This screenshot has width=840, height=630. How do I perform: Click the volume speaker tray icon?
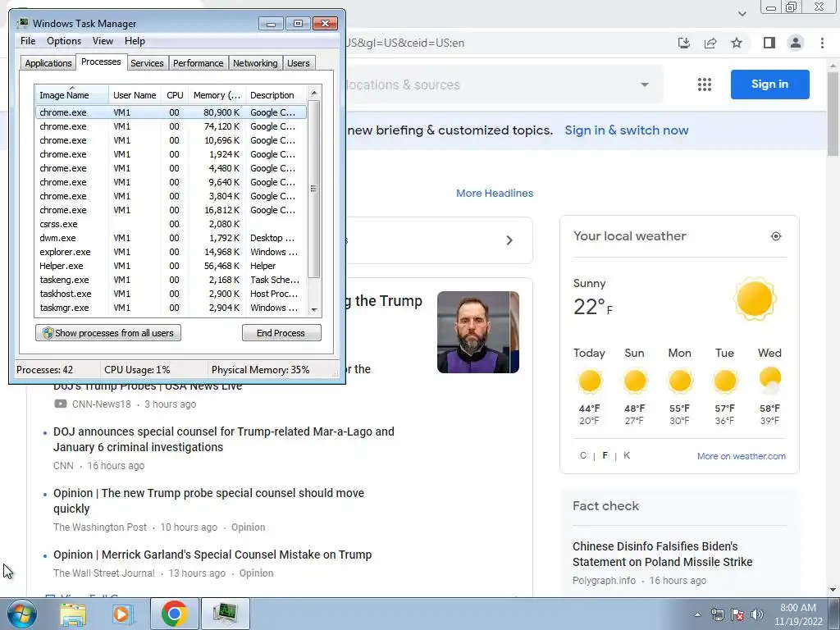757,614
